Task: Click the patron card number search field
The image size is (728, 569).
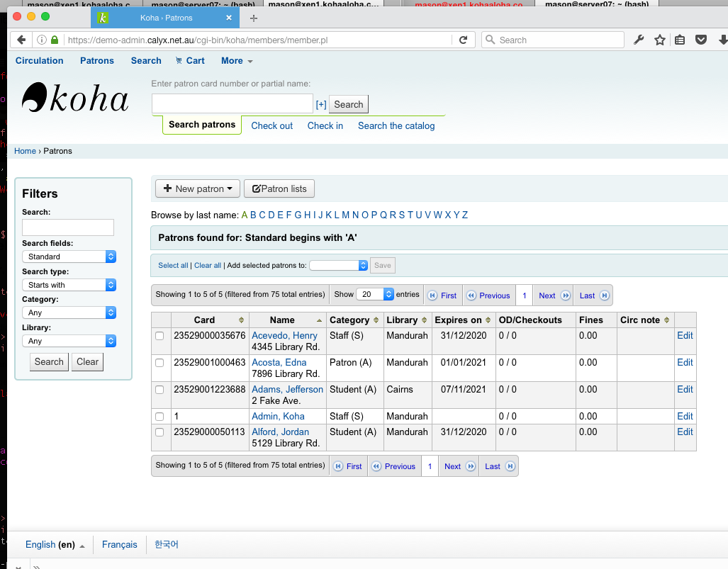Action: point(232,104)
